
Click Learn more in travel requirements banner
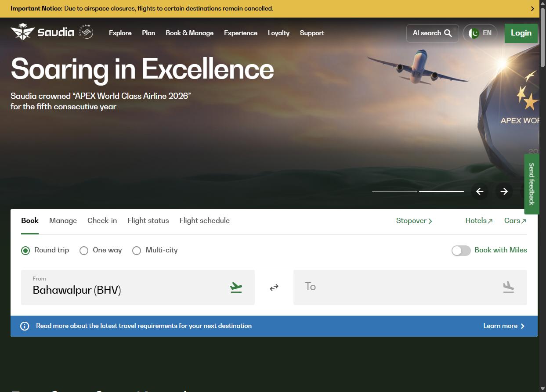tap(504, 326)
